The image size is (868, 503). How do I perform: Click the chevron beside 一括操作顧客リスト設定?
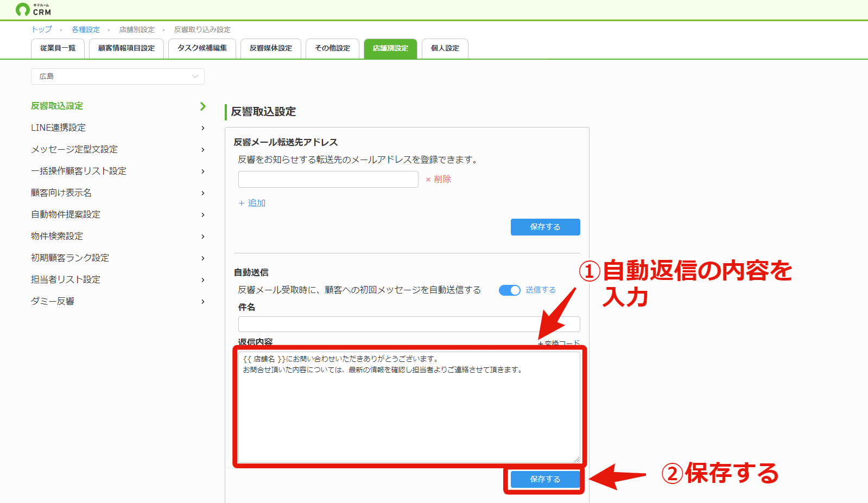(x=203, y=171)
